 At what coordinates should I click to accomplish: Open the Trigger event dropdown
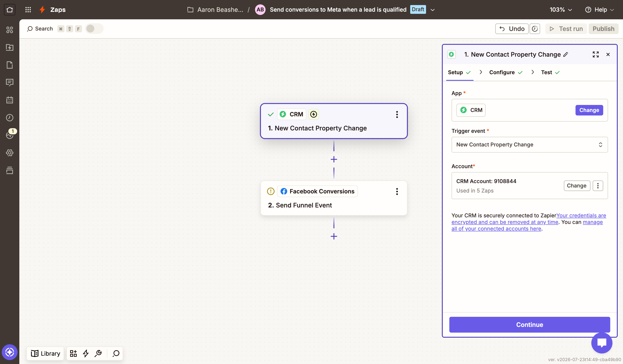(x=530, y=144)
